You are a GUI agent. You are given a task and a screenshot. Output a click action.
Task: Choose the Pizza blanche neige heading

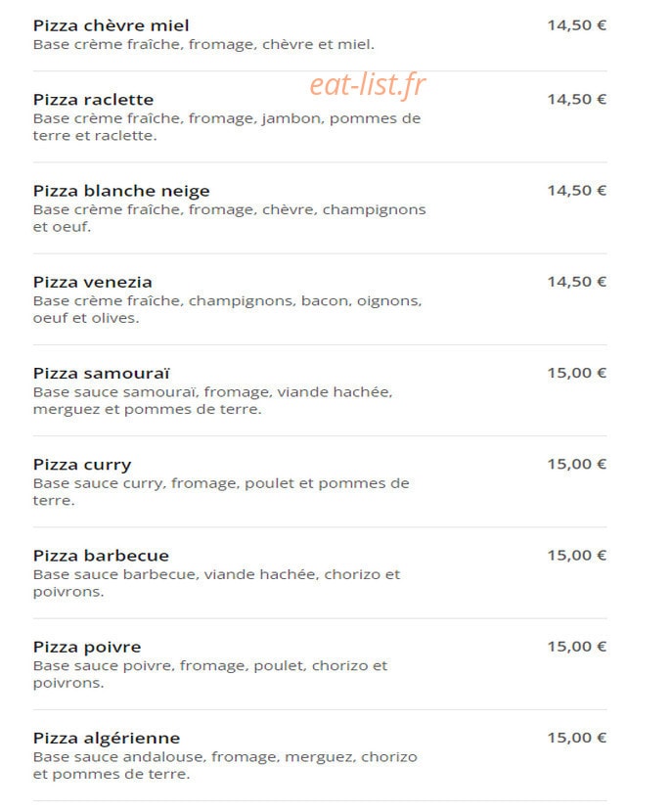pos(121,191)
